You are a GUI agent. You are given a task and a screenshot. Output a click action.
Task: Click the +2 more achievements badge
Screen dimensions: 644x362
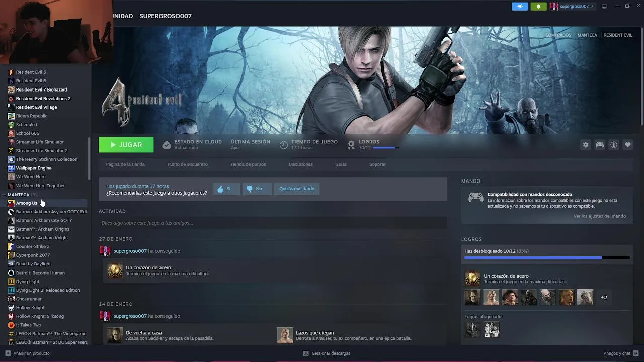(604, 297)
